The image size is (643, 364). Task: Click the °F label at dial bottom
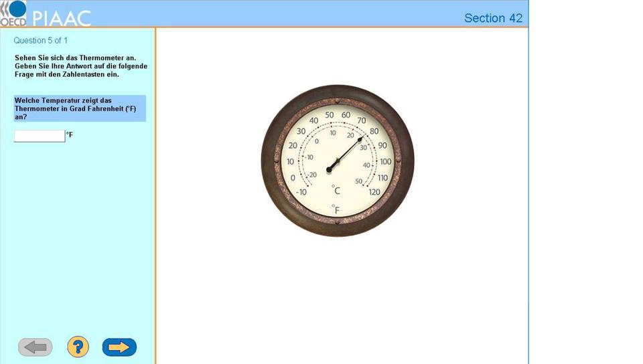pyautogui.click(x=336, y=209)
